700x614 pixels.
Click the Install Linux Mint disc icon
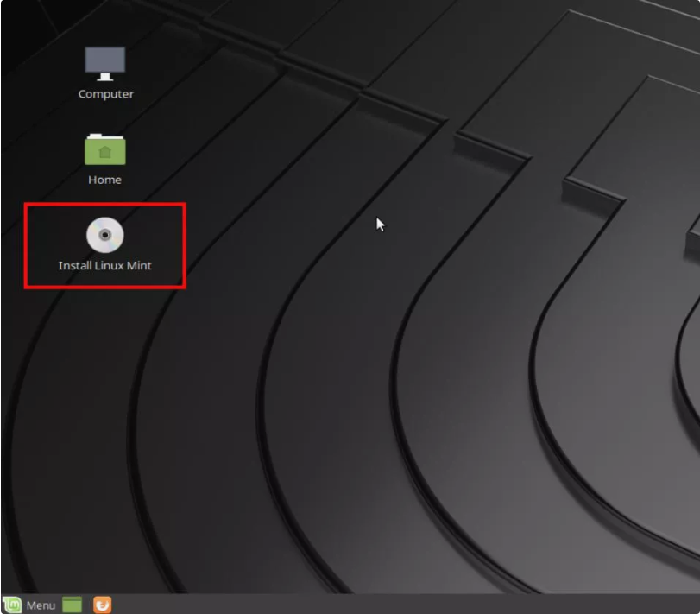[105, 235]
